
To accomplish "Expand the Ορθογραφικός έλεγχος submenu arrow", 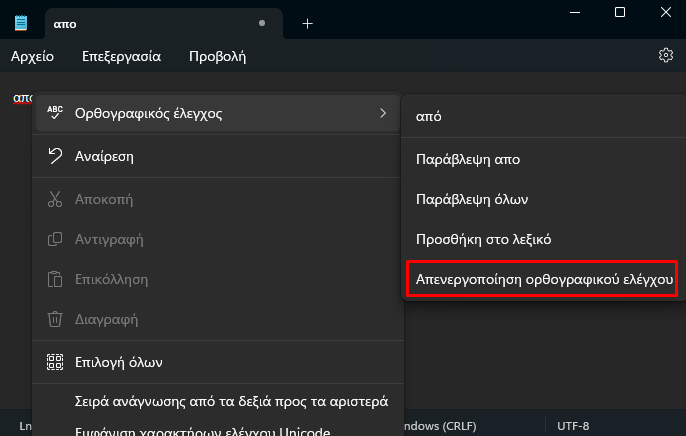I will [383, 113].
